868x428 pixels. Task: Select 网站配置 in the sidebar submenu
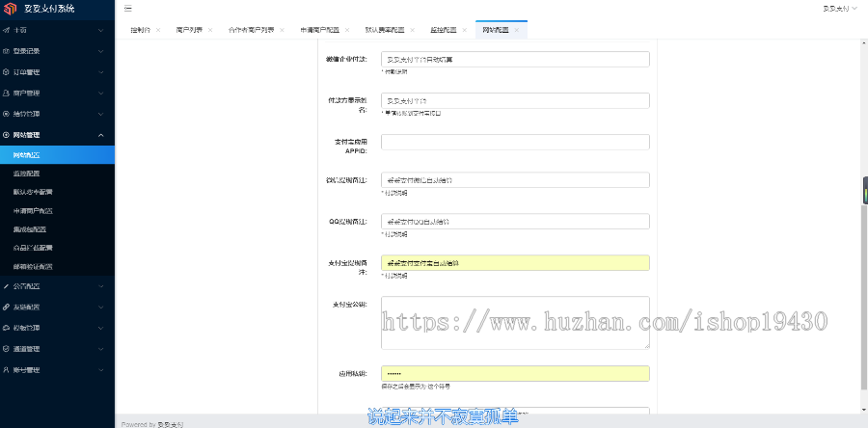(58, 155)
